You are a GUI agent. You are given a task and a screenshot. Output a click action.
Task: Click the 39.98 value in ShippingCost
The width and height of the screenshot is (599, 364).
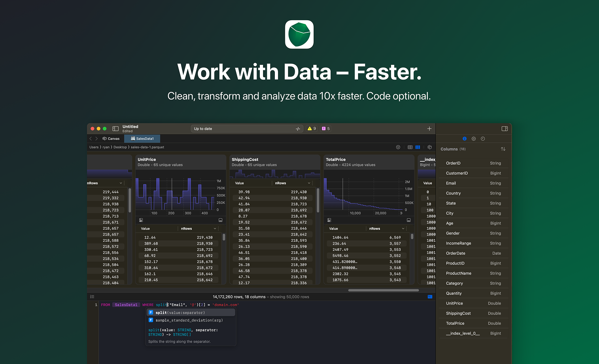244,192
